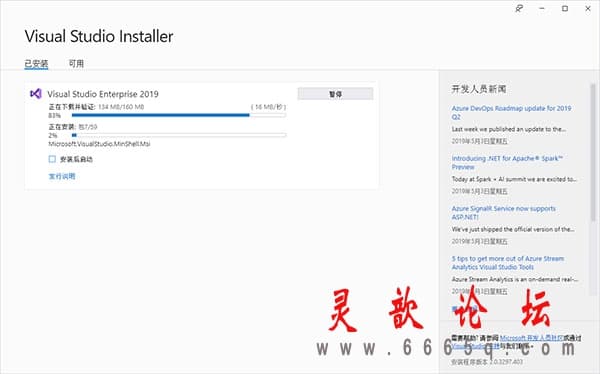The height and width of the screenshot is (374, 600).
Task: Click the Visual Studio Enterprise 2019 title
Action: pyautogui.click(x=103, y=94)
